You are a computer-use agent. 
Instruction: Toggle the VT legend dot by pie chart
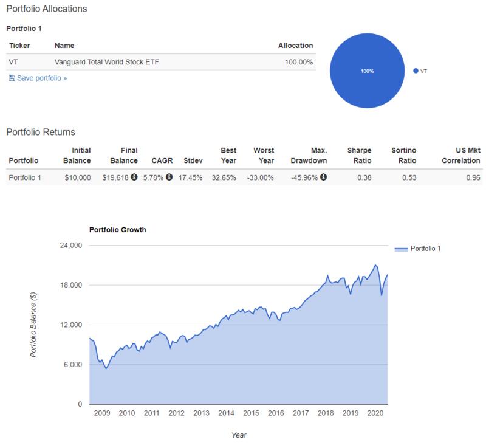[x=416, y=71]
